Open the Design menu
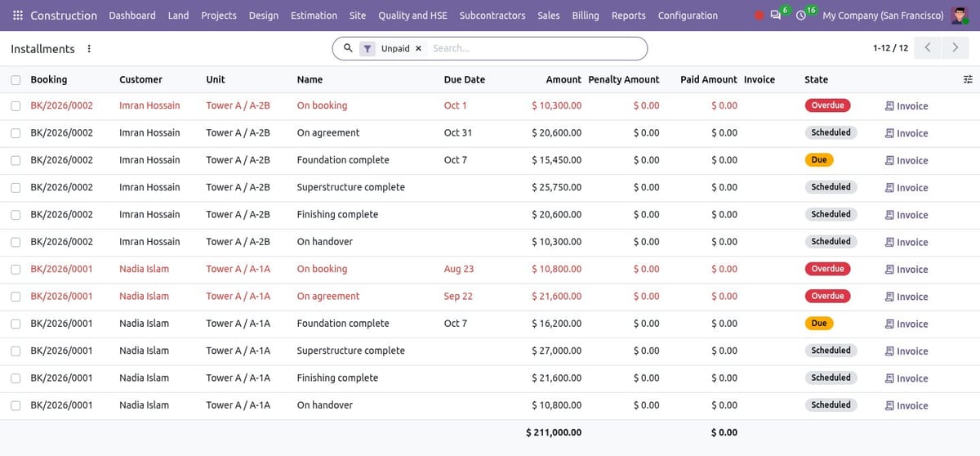 (x=264, y=16)
